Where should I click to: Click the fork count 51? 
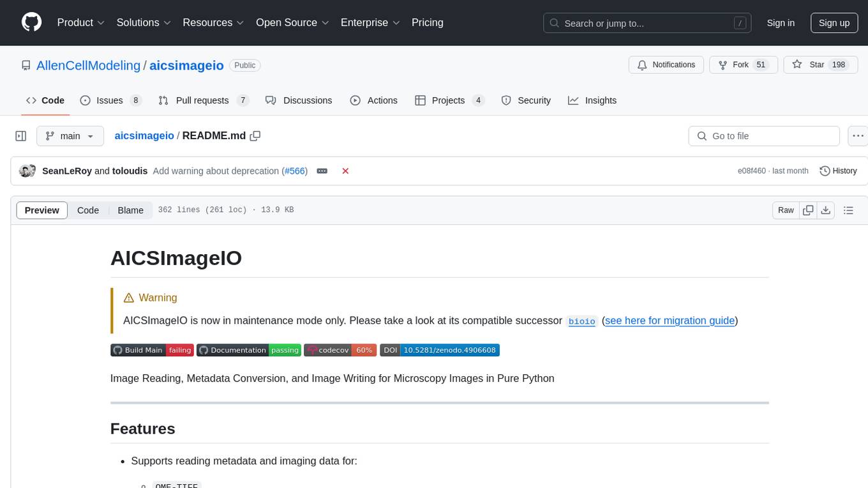(x=761, y=65)
